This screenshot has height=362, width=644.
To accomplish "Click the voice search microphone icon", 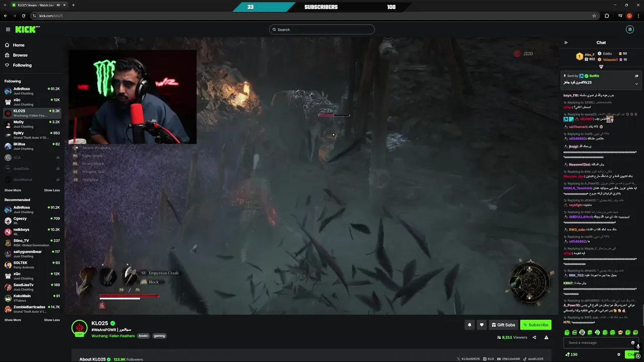I will pos(638,347).
